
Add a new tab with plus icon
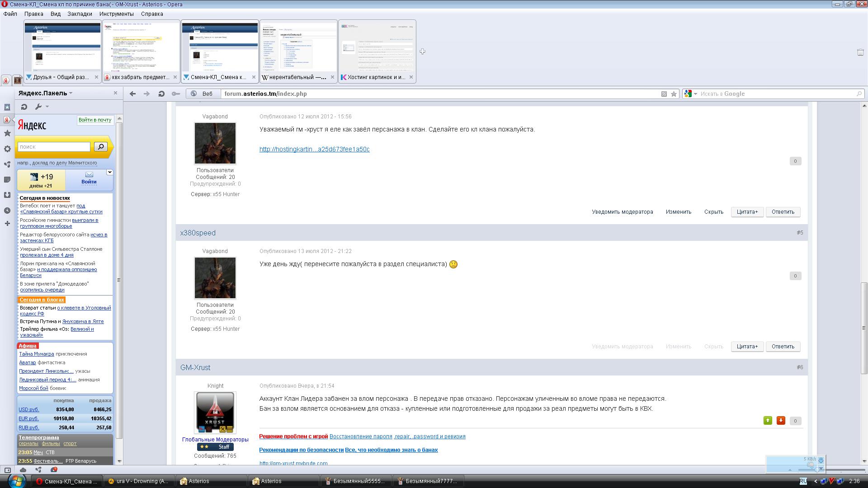point(422,52)
